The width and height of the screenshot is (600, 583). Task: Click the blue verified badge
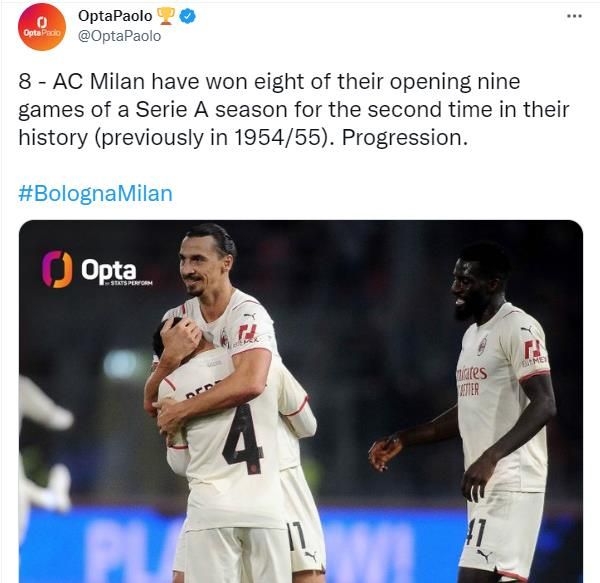(188, 16)
